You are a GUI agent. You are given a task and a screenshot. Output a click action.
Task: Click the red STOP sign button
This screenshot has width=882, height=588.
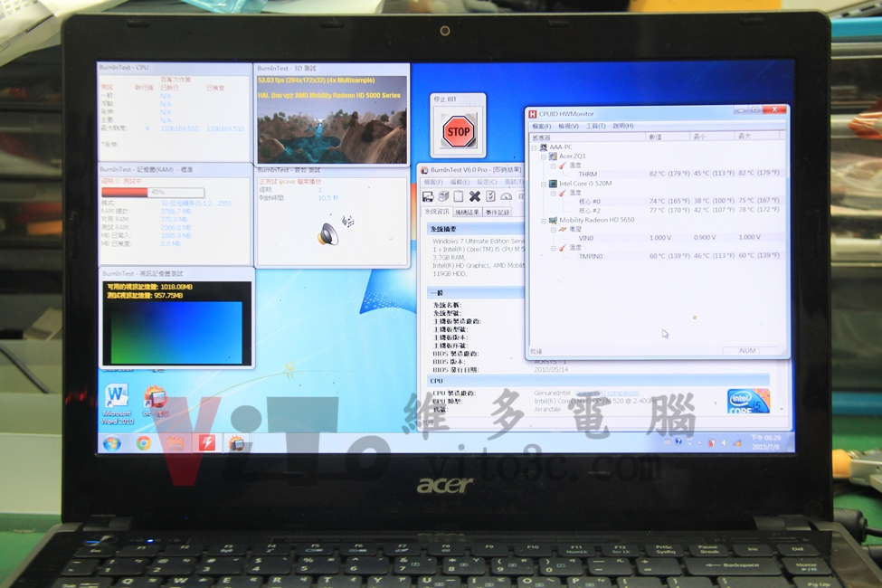click(458, 131)
